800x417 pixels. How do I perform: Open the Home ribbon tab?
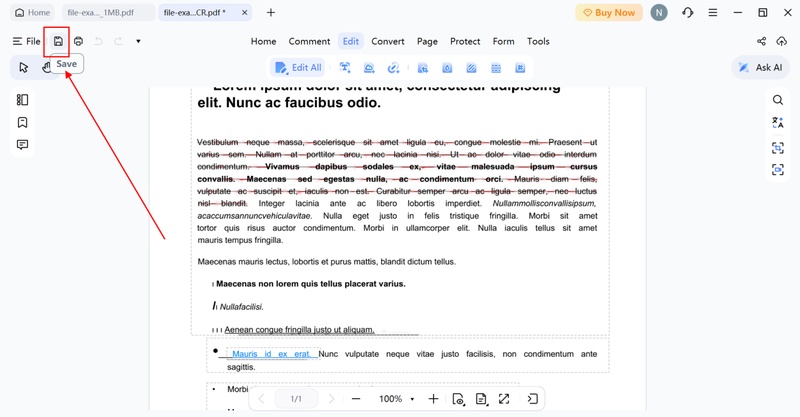(x=263, y=41)
